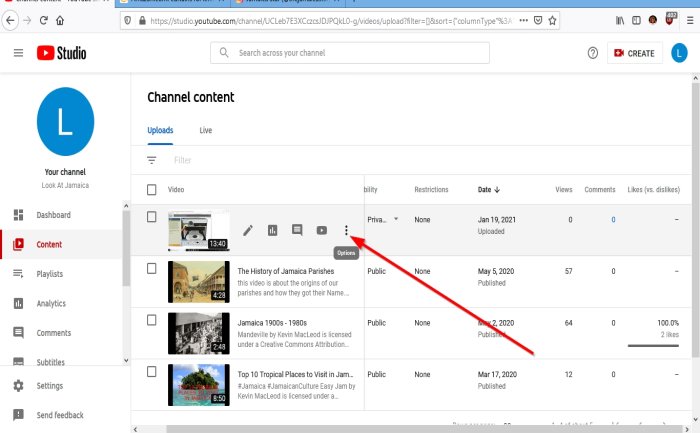Click the filter icon above video list
Image resolution: width=700 pixels, height=433 pixels.
point(152,160)
